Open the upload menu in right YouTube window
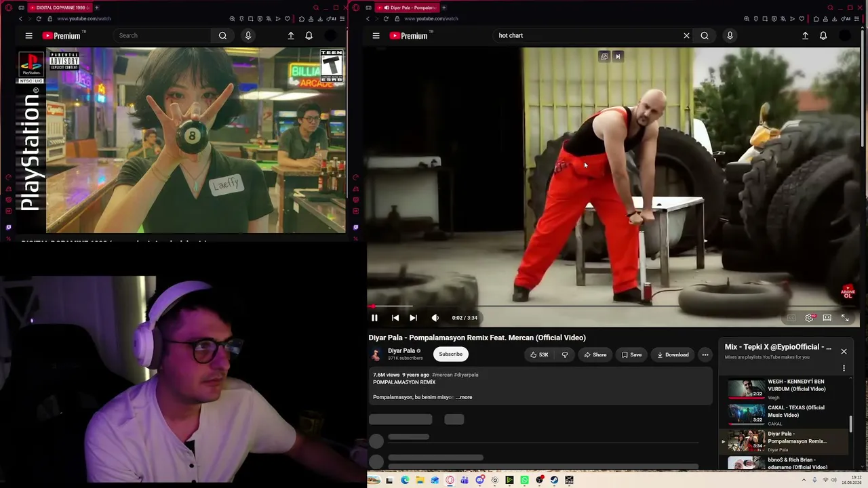The width and height of the screenshot is (868, 488). (805, 36)
